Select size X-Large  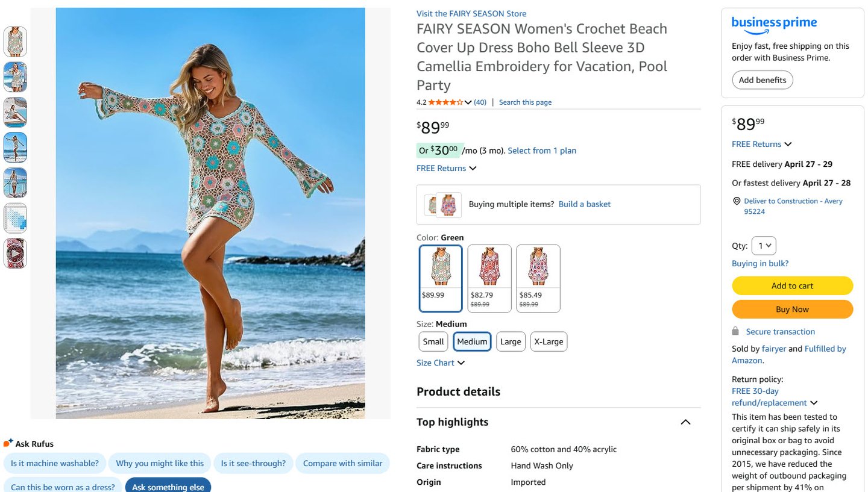pyautogui.click(x=549, y=341)
